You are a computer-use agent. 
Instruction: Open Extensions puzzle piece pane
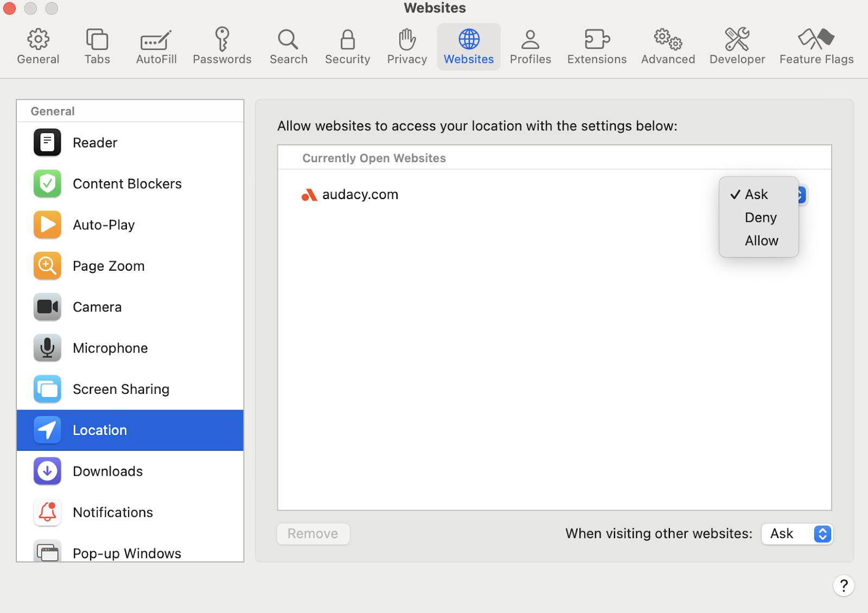pos(596,47)
